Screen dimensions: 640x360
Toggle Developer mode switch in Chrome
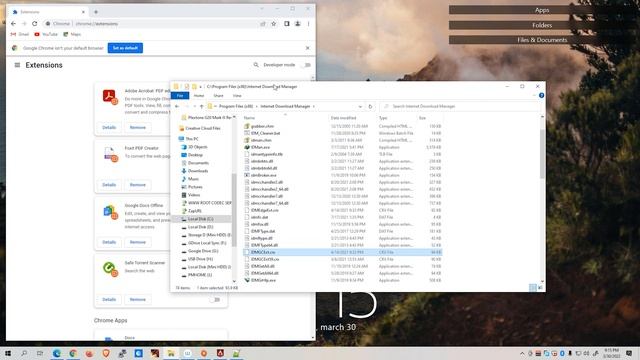click(307, 65)
